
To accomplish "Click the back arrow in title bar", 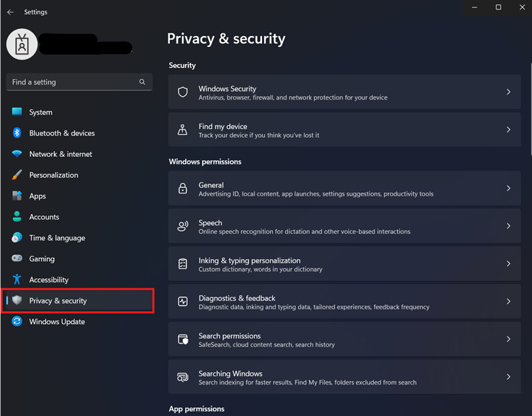I will tap(10, 12).
